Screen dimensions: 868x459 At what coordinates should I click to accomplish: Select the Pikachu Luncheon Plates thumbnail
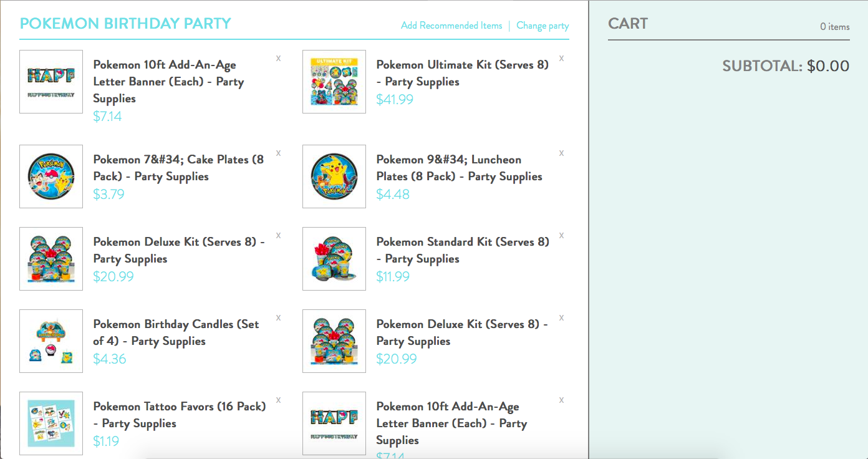click(x=334, y=176)
